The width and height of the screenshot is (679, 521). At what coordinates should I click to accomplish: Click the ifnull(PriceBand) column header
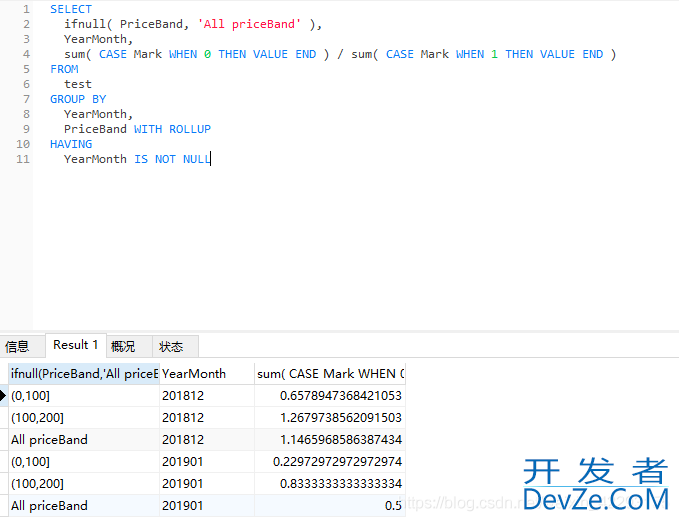point(84,374)
